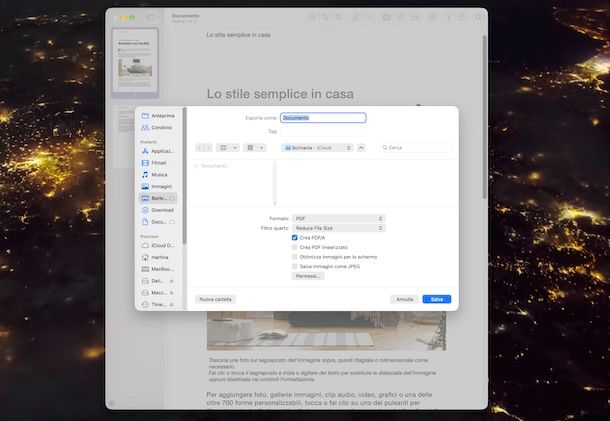Toggle the Preview sidebar view button
Screen dimensions: 610x421
pyautogui.click(x=152, y=18)
